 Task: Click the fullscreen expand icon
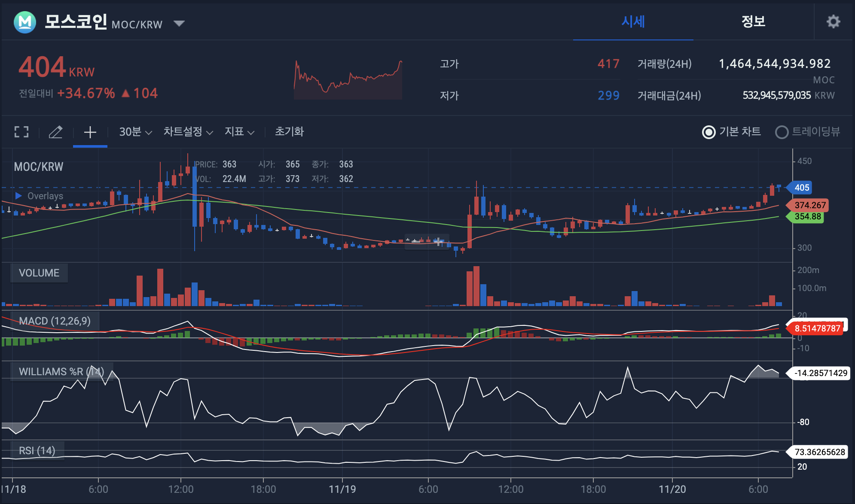coord(21,132)
